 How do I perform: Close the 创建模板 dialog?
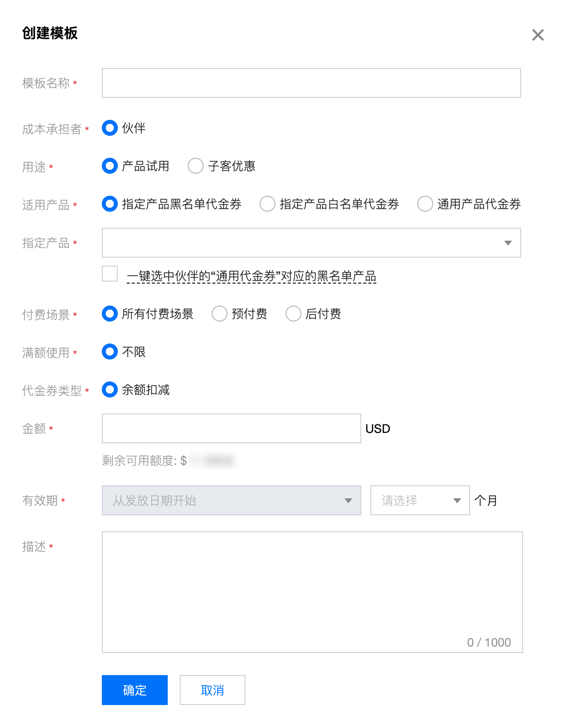pos(538,35)
